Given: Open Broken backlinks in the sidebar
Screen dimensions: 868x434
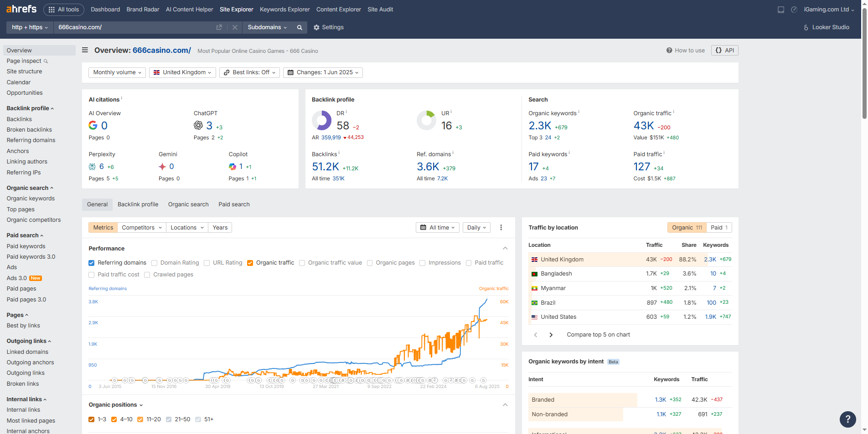Looking at the screenshot, I should pyautogui.click(x=29, y=130).
